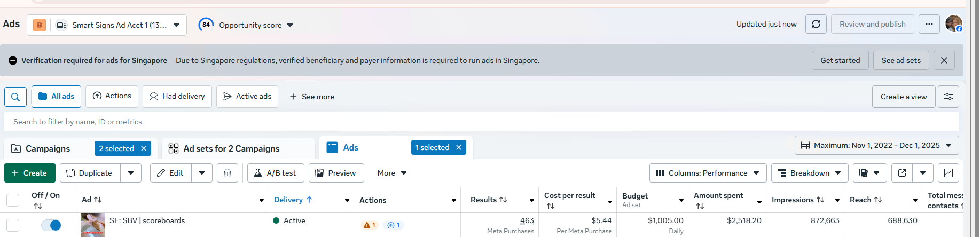The image size is (980, 237).
Task: Click Get started in the banner
Action: click(841, 60)
